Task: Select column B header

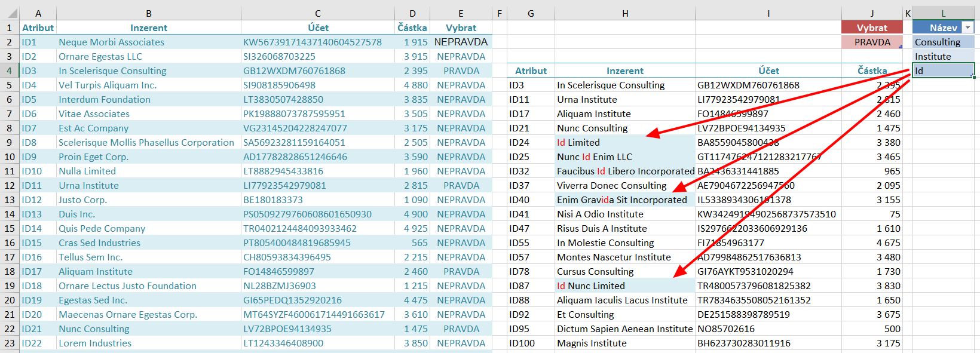Action: coord(149,13)
